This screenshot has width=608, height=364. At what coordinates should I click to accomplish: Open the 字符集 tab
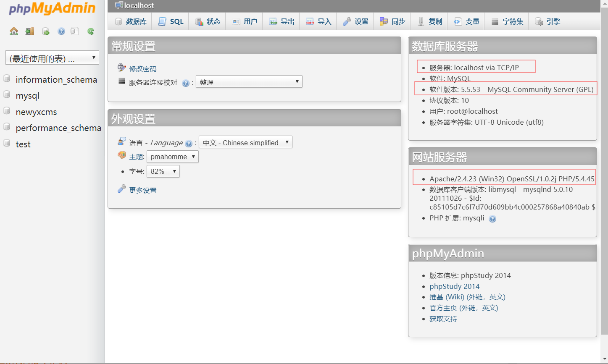(507, 21)
